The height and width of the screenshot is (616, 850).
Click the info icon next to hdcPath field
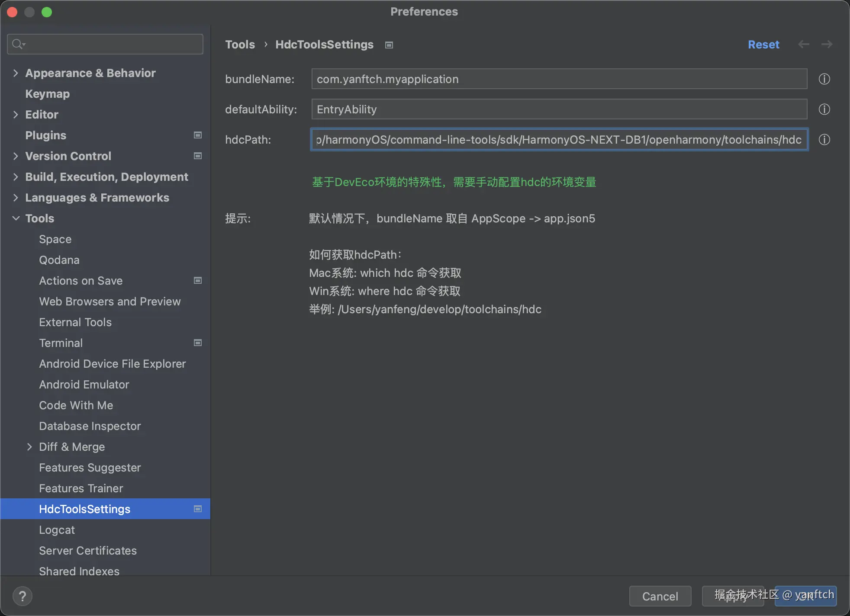click(824, 140)
